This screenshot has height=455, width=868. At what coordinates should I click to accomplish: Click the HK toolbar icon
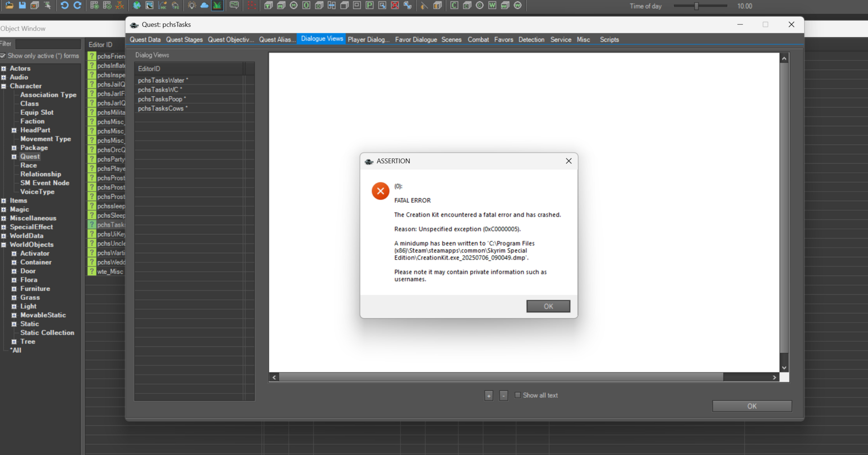pos(162,5)
